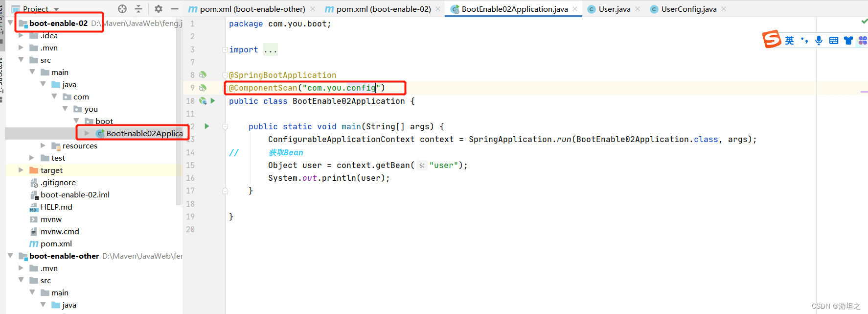Click the locate/select opened file target icon
This screenshot has width=868, height=314.
click(x=122, y=9)
